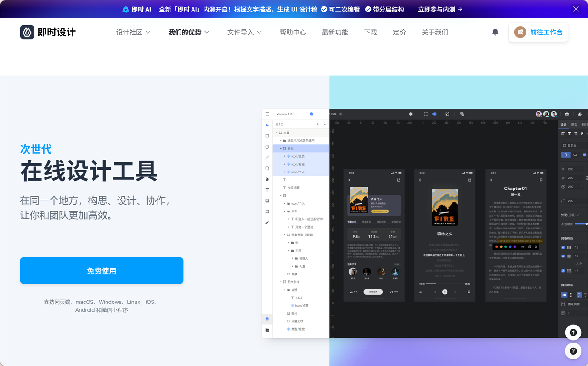Viewport: 588px width, 366px height.
Task: Select the ellipse tool in editor sidebar
Action: click(x=267, y=147)
